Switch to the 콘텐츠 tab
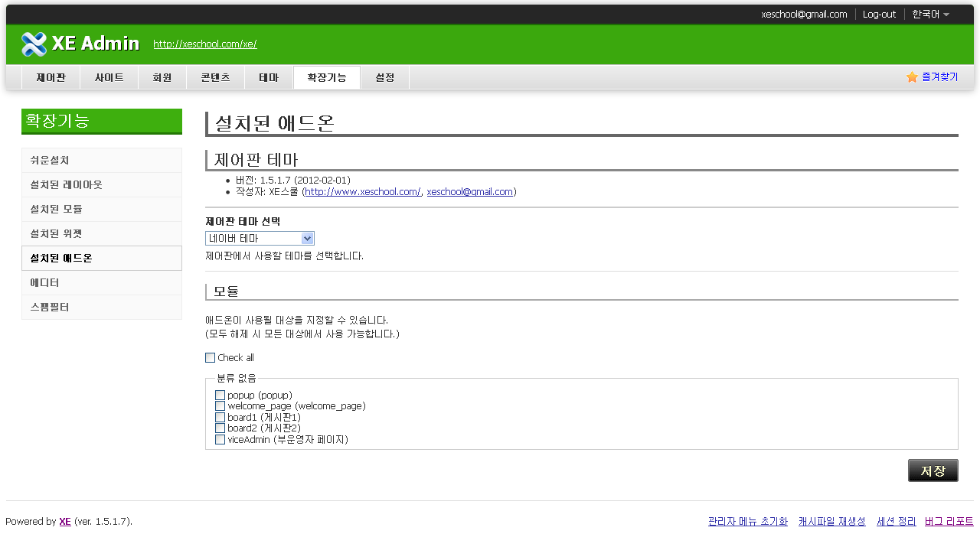The width and height of the screenshot is (980, 560). coord(215,77)
